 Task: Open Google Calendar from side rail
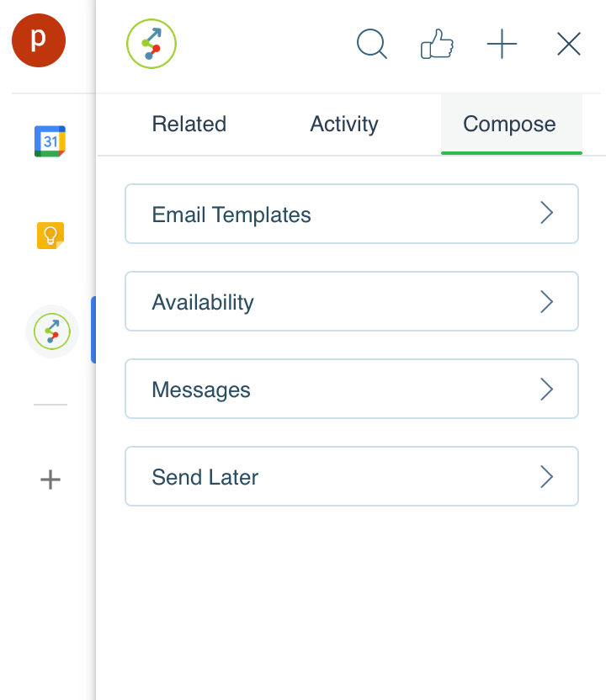(50, 141)
